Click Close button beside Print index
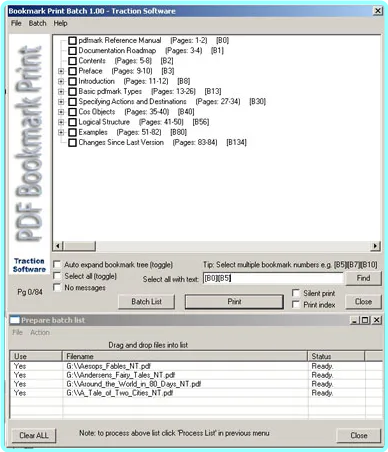388x452 pixels. 363,302
